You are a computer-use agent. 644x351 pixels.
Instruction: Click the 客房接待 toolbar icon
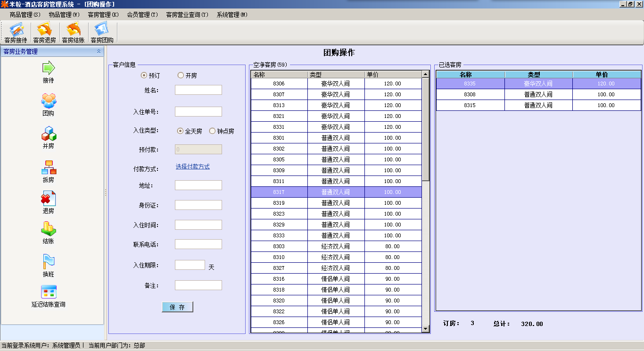[16, 33]
